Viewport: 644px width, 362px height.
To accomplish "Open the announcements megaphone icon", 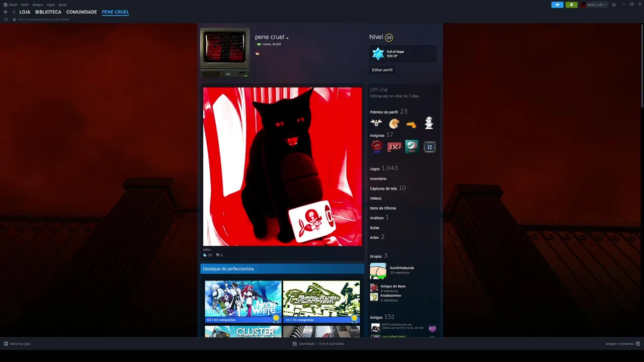I will [557, 5].
